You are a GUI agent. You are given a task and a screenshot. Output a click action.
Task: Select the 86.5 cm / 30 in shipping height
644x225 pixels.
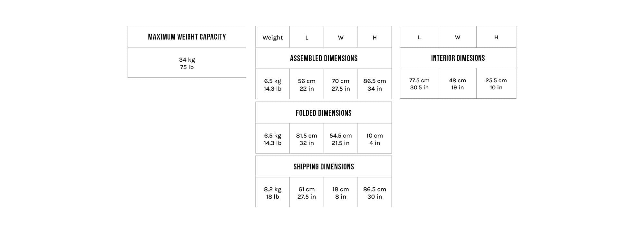pyautogui.click(x=374, y=193)
